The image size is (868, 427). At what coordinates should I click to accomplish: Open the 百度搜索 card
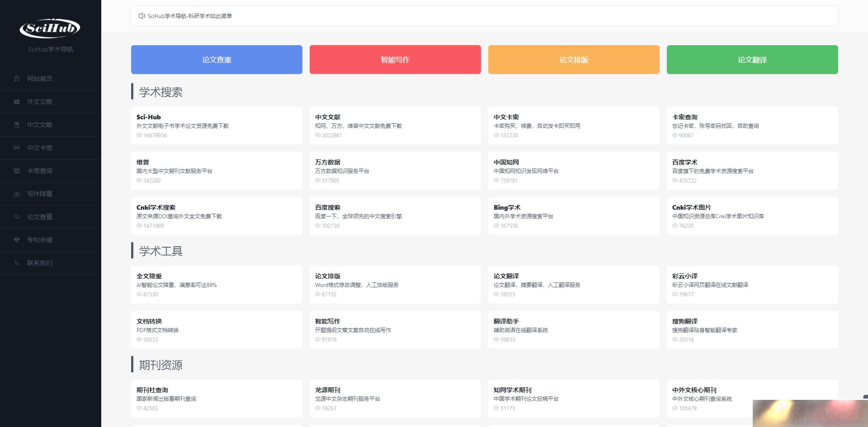tap(395, 216)
